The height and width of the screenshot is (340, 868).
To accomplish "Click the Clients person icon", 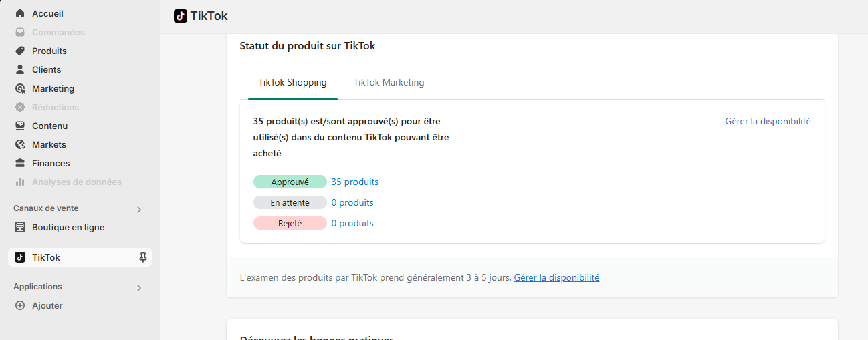I will tap(20, 69).
